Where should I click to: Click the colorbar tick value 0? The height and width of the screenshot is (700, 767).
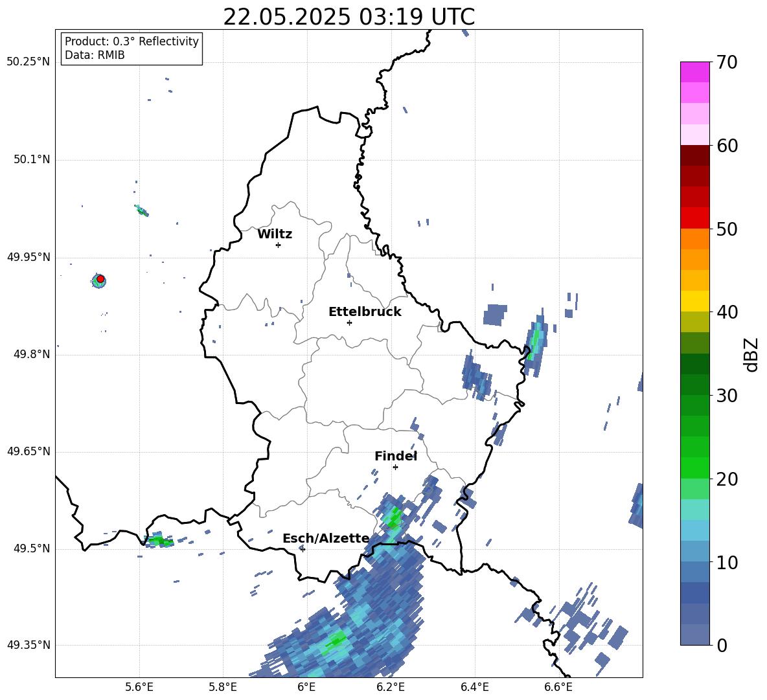722,646
